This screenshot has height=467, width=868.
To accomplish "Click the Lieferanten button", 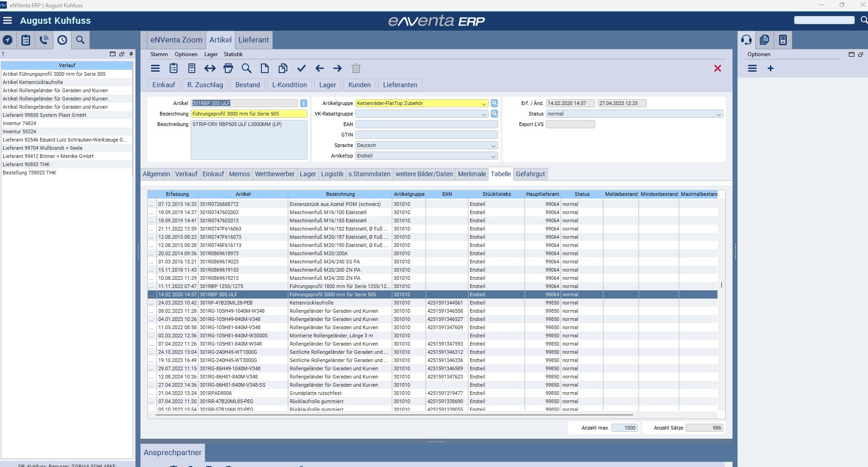I will pos(400,85).
